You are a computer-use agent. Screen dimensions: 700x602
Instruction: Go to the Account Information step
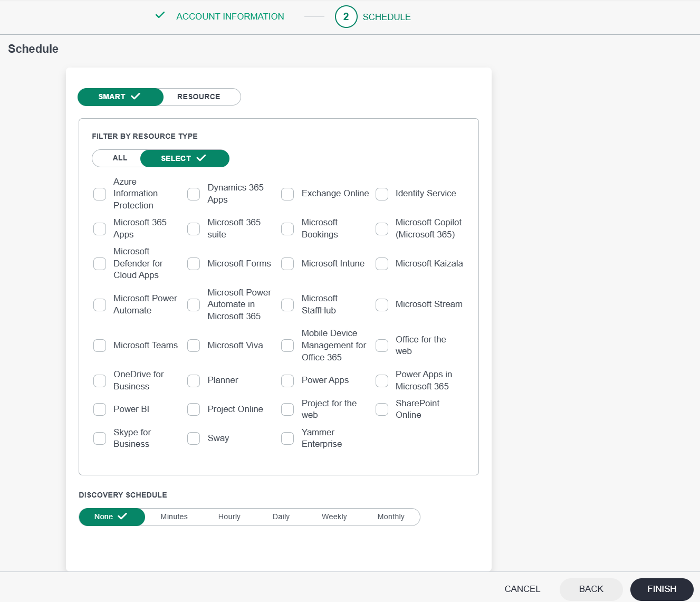(x=230, y=16)
